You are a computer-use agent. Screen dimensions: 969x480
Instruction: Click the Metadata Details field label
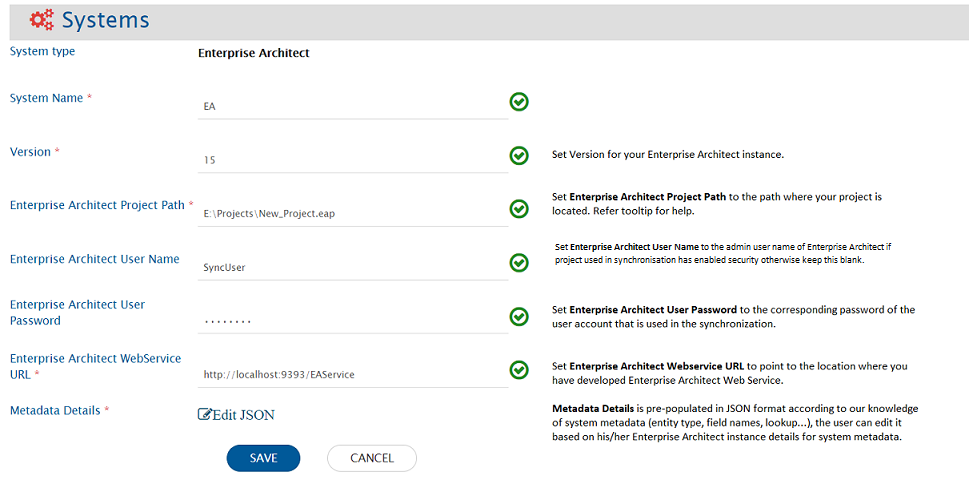coord(55,410)
